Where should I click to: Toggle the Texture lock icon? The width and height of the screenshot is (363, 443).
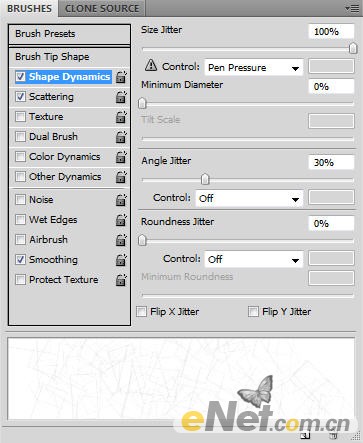click(x=121, y=117)
